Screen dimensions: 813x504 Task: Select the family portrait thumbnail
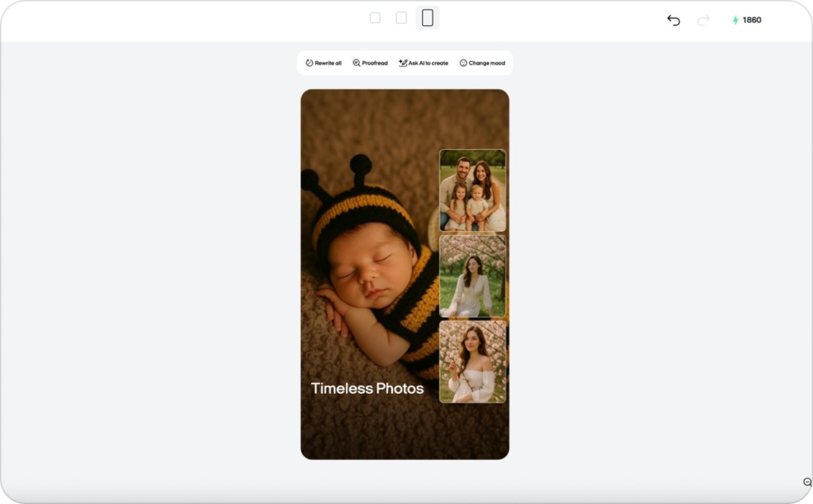pos(472,190)
